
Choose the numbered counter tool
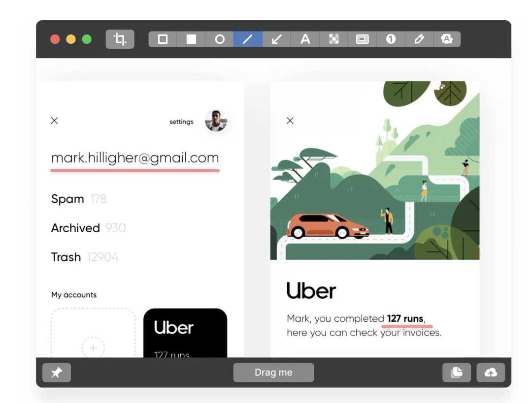click(391, 39)
